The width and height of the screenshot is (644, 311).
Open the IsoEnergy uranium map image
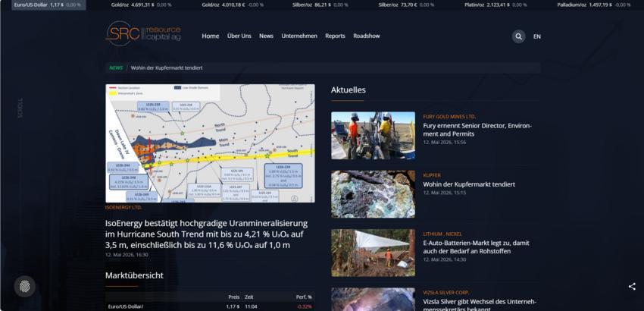[210, 143]
